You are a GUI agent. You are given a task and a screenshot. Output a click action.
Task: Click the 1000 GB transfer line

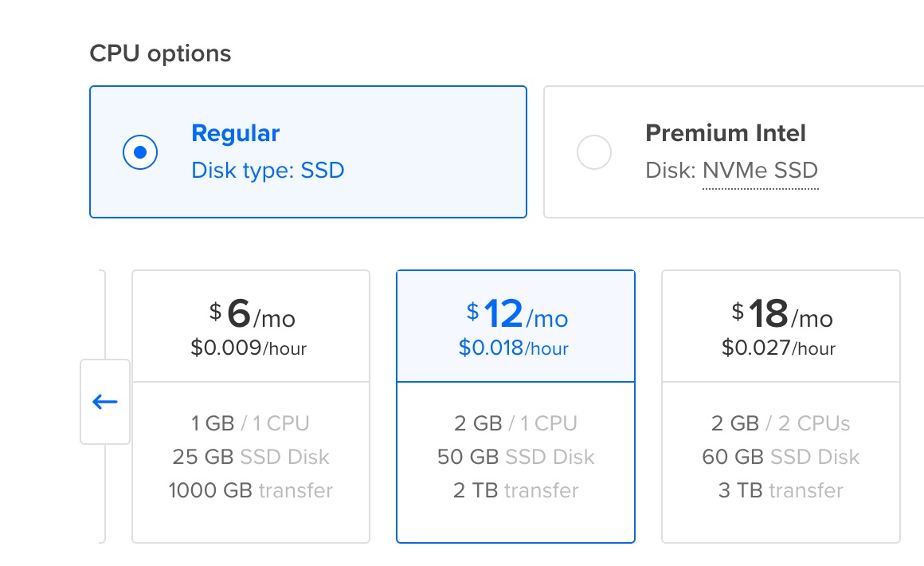(250, 490)
